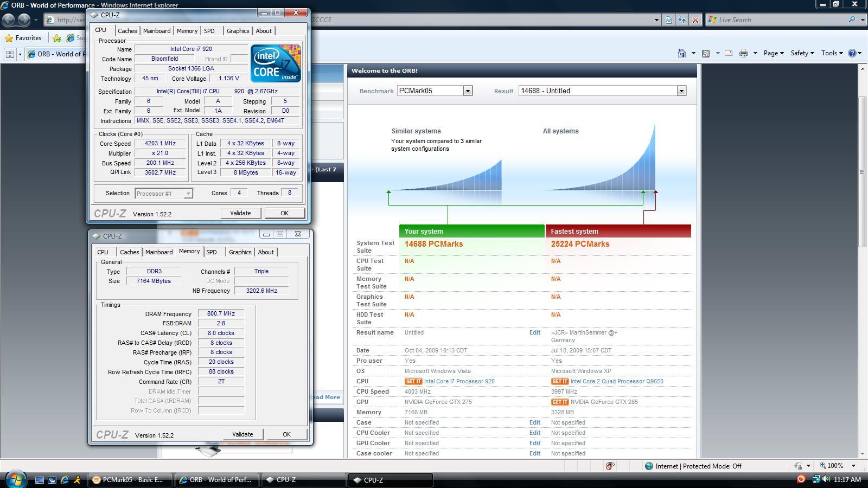Click the Live Search magnifier icon
Viewport: 868px width, 488px height.
852,20
